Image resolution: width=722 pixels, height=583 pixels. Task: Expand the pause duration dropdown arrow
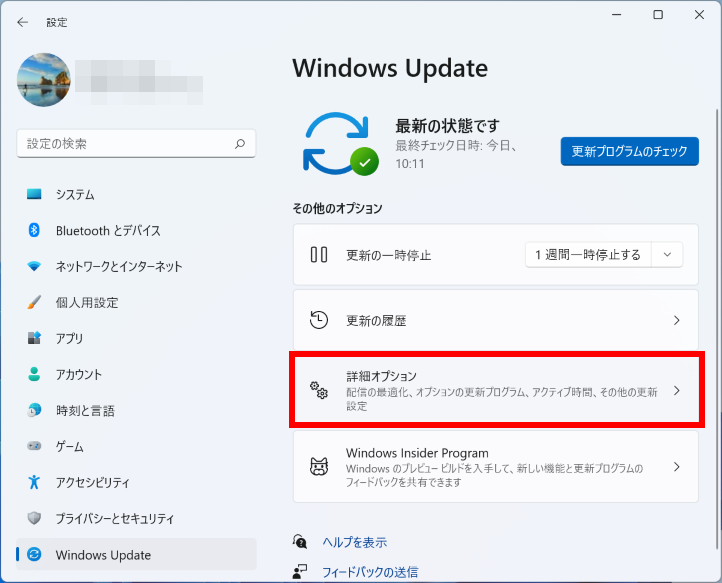click(667, 255)
